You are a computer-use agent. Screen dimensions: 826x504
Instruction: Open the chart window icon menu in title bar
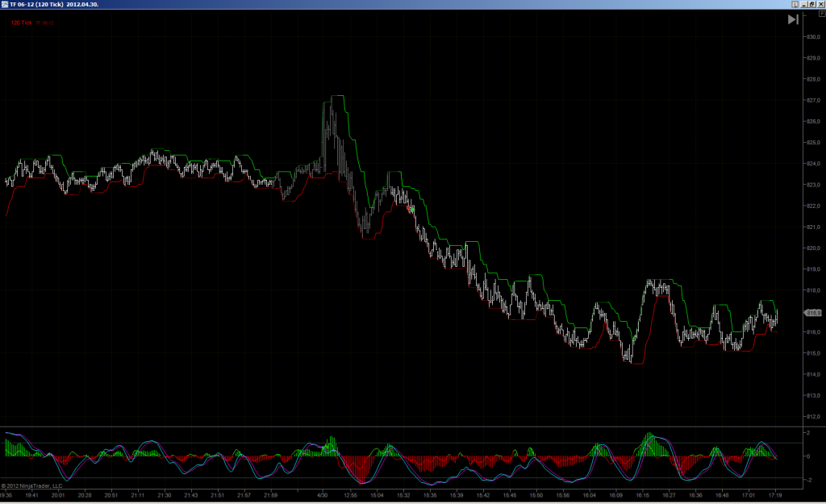(x=5, y=4)
